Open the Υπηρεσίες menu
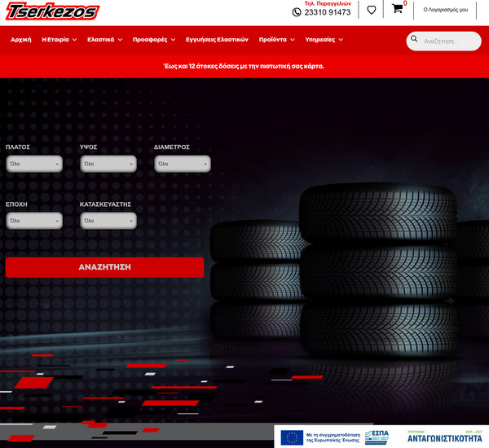 (320, 40)
